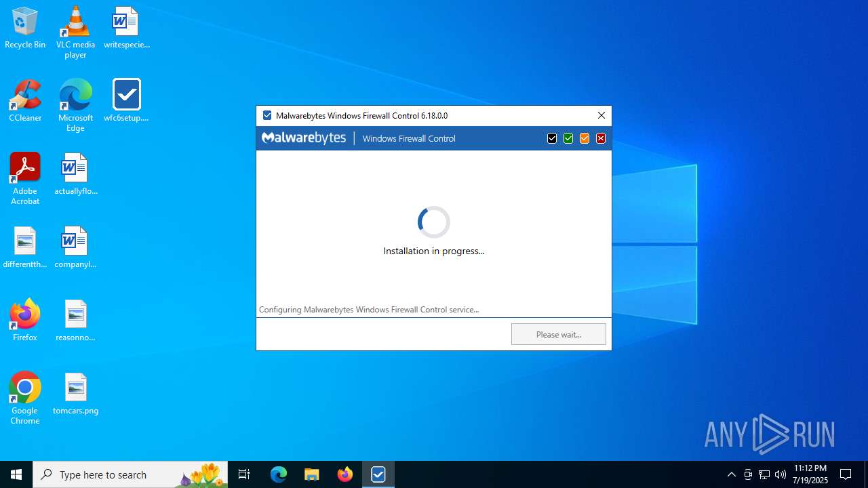Image resolution: width=868 pixels, height=488 pixels.
Task: Open the Windows Start menu
Action: tap(16, 474)
